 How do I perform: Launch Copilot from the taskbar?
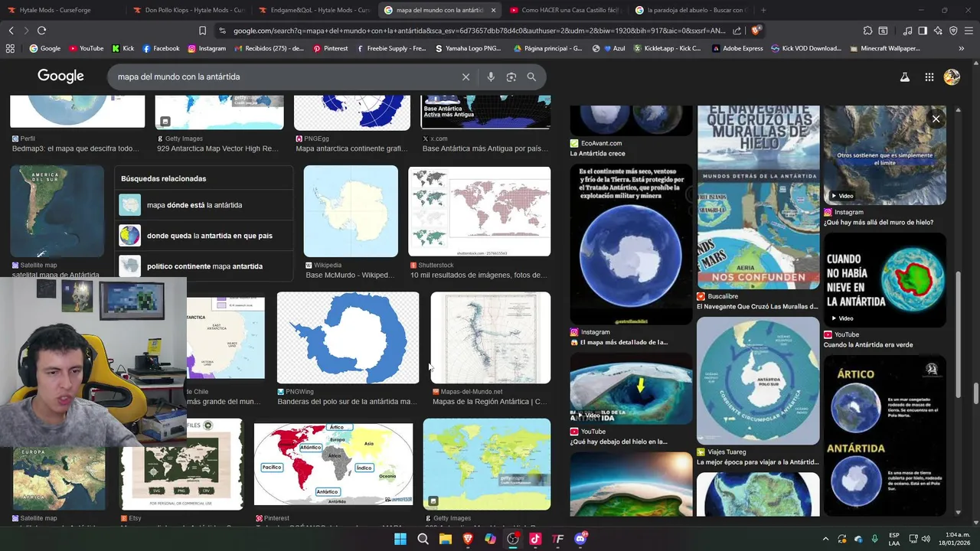click(490, 539)
